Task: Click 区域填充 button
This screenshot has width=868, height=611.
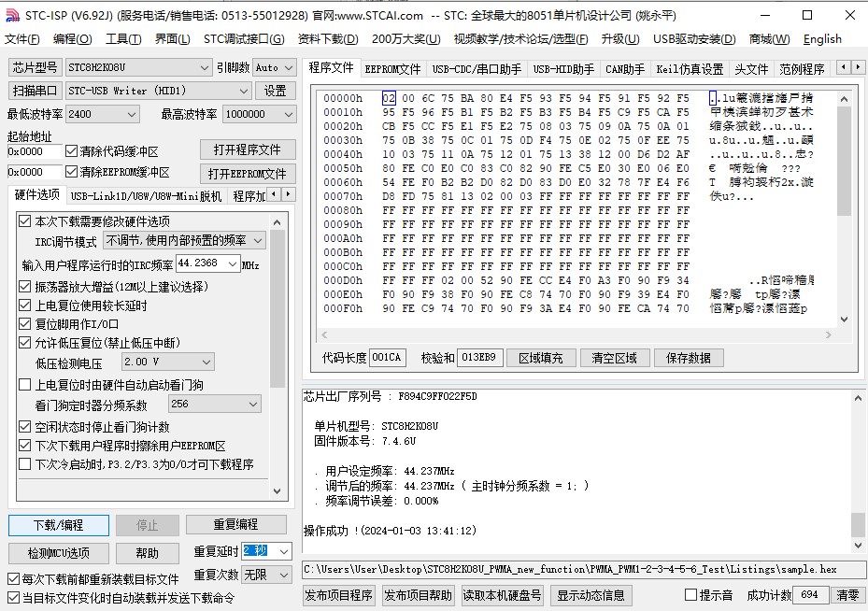Action: pos(541,358)
